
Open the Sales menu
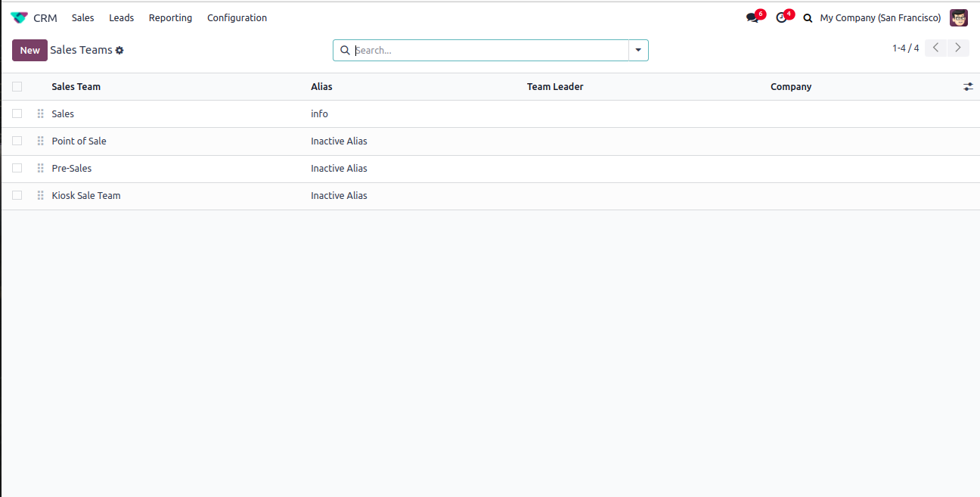[83, 18]
